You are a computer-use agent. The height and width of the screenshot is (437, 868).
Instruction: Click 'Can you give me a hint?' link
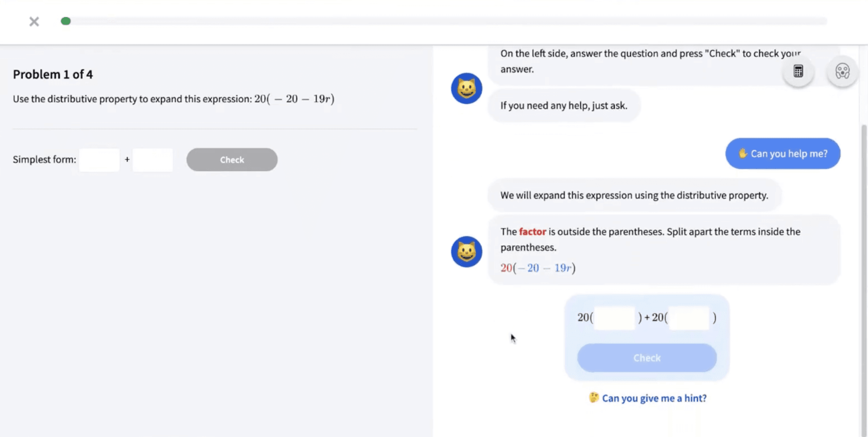click(654, 398)
